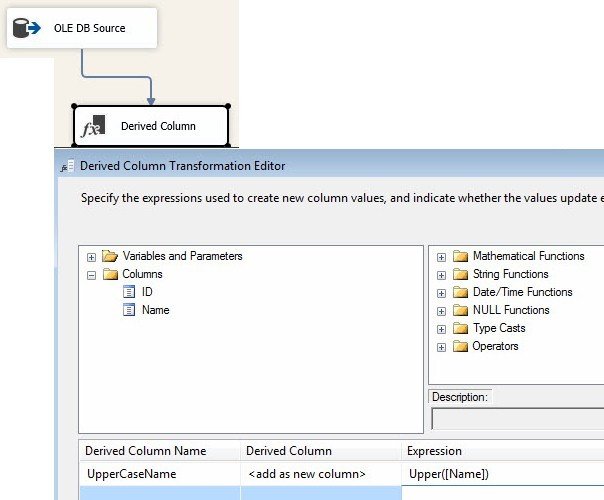This screenshot has height=500, width=604.
Task: Click the Variables and Parameters folder icon
Action: pos(110,256)
